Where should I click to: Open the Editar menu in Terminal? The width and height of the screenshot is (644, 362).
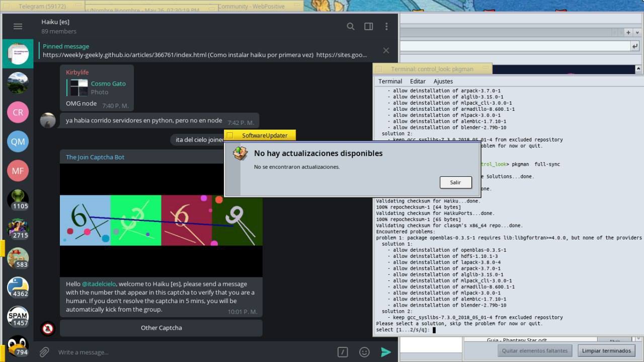click(x=418, y=81)
